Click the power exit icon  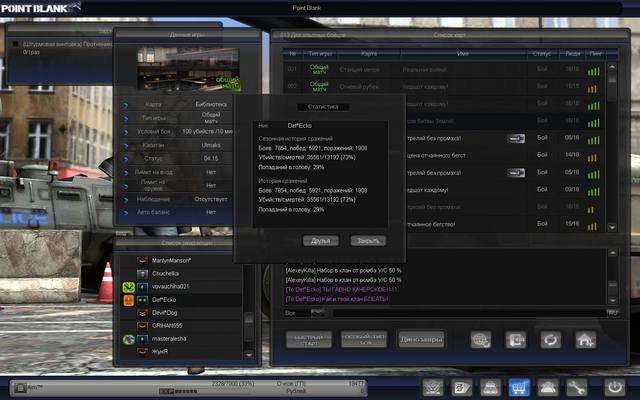[615, 387]
